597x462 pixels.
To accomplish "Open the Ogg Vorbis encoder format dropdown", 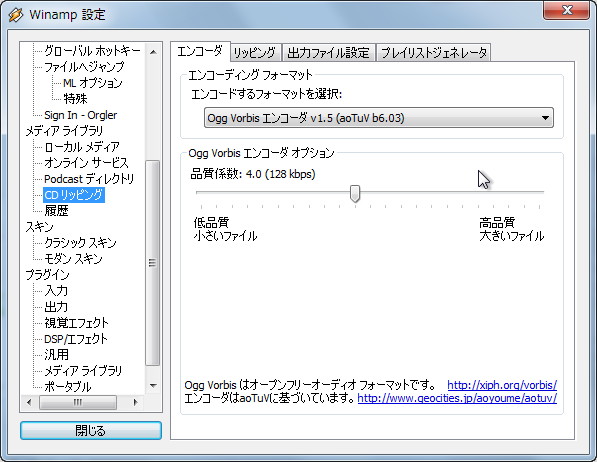I will tap(378, 118).
